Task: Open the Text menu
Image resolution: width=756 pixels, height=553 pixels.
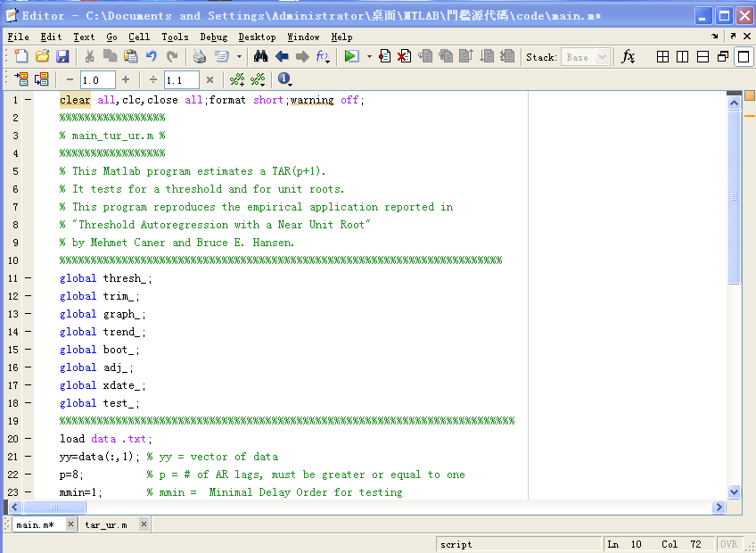Action: (x=84, y=37)
